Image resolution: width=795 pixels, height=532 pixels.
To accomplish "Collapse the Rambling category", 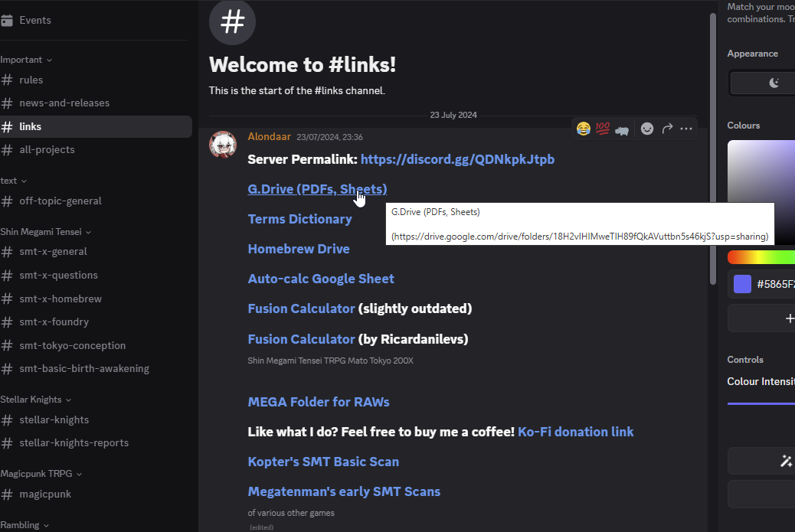I will click(x=25, y=525).
